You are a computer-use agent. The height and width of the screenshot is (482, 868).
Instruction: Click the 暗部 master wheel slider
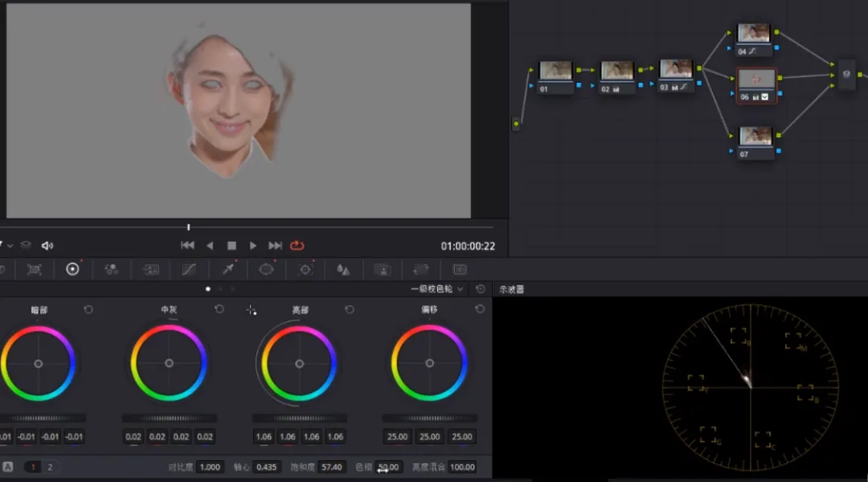(x=43, y=419)
